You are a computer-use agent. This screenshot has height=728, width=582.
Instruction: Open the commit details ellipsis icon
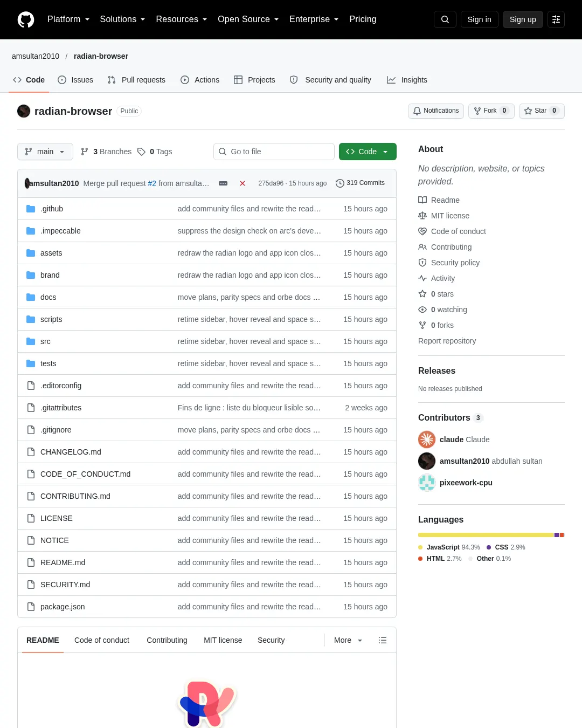(x=223, y=183)
